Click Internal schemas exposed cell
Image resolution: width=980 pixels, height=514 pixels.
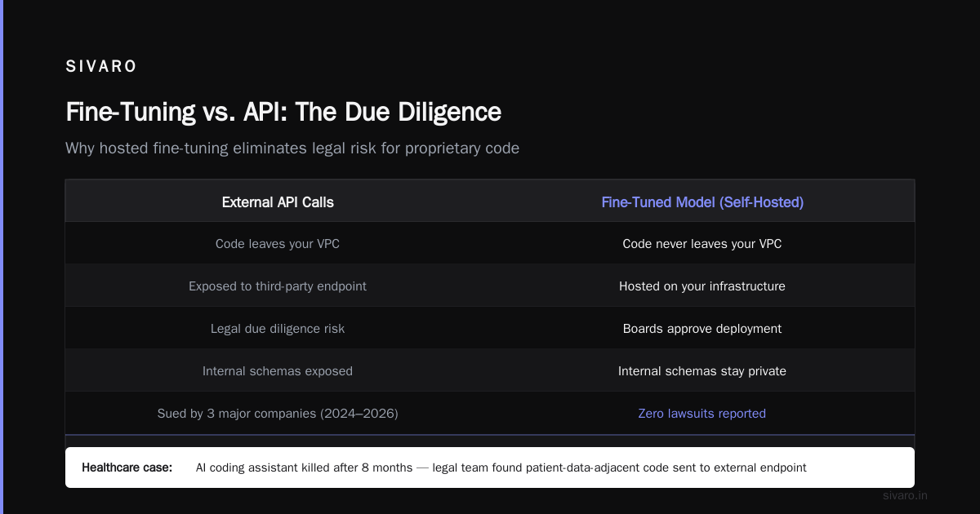(x=278, y=370)
